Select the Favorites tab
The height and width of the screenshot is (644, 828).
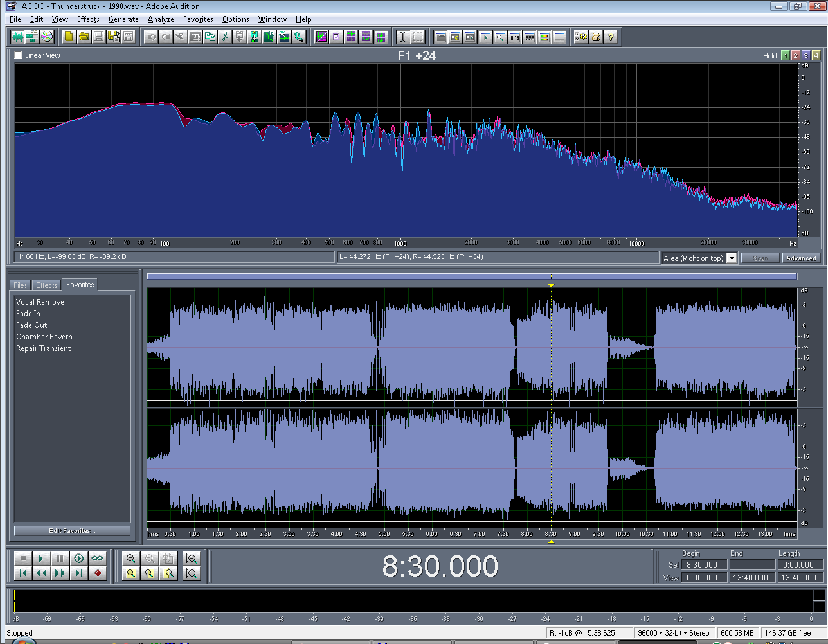click(x=80, y=284)
